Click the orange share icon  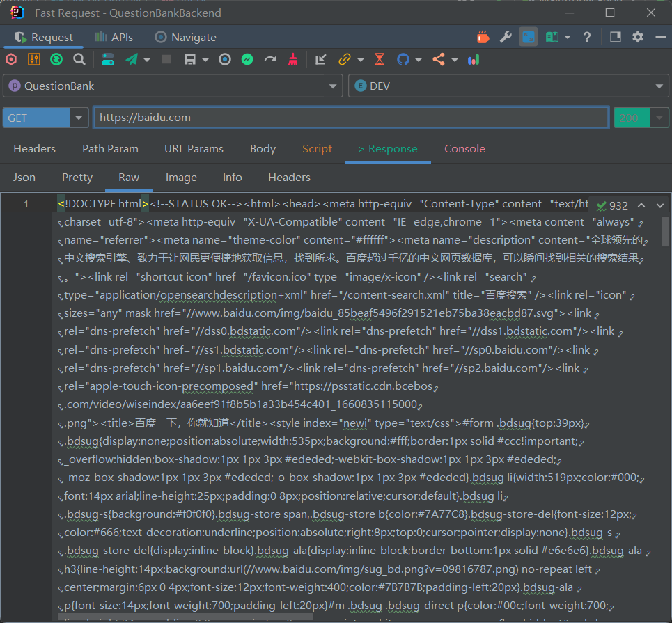(x=439, y=60)
